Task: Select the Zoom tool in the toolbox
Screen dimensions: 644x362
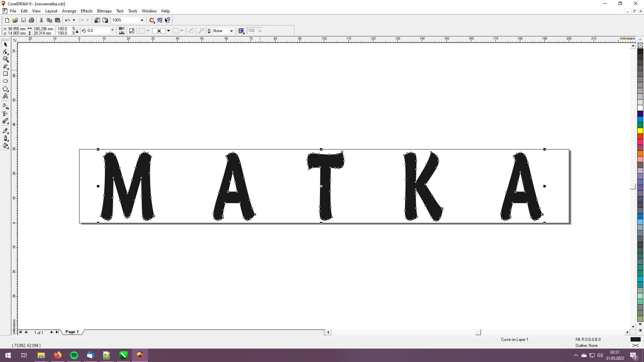Action: click(5, 59)
